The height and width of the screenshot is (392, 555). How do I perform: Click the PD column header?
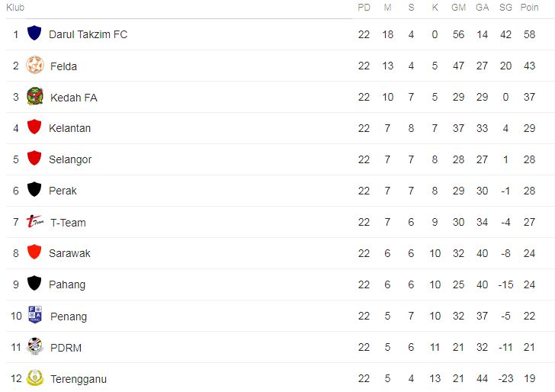coord(364,8)
